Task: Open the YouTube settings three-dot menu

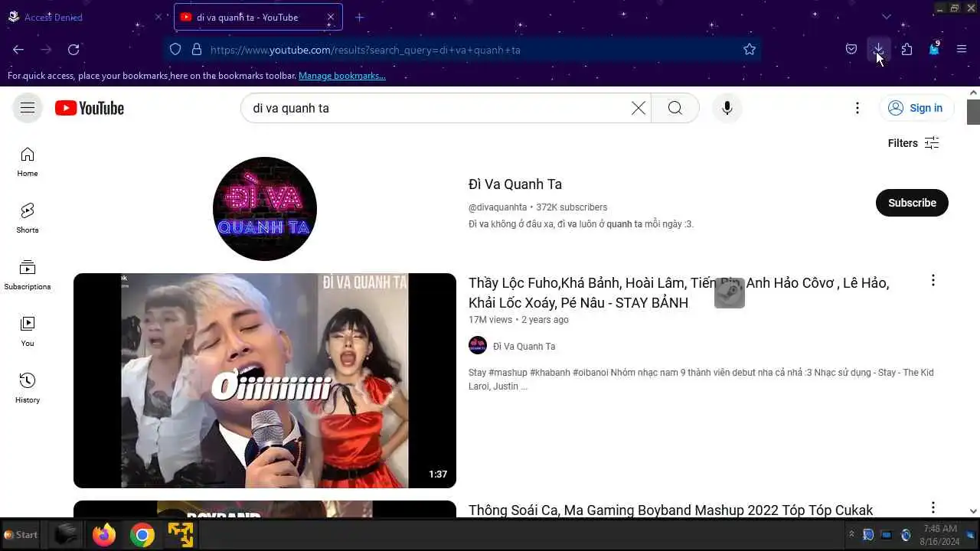Action: coord(857,108)
